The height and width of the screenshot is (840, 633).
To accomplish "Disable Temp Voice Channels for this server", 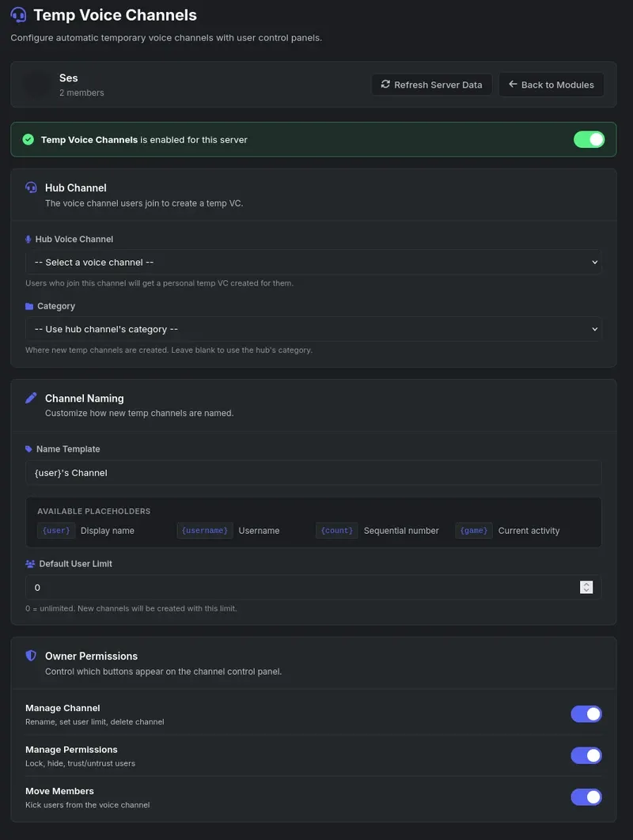I will (x=589, y=138).
